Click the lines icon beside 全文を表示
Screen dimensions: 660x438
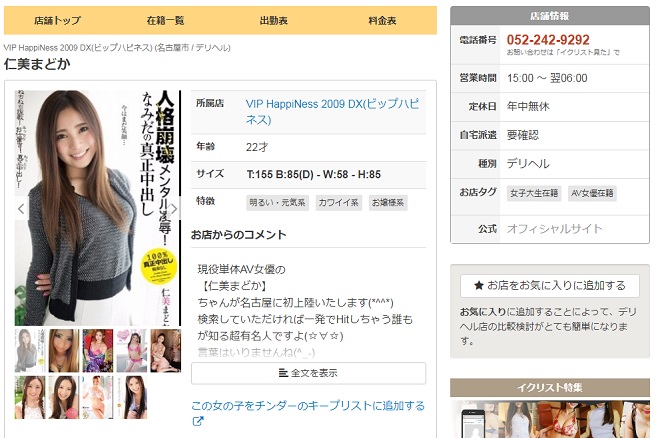click(283, 373)
